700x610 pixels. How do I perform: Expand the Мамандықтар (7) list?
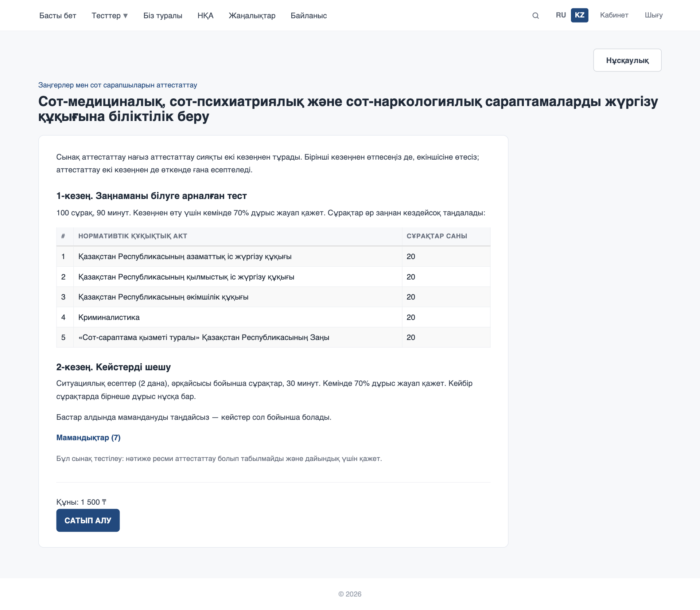(88, 438)
